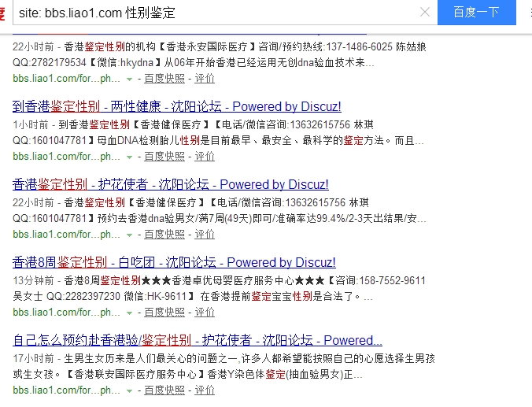
Task: Click URL bbs.liao1.com under 香港永安国际医疗 result
Action: click(66, 79)
